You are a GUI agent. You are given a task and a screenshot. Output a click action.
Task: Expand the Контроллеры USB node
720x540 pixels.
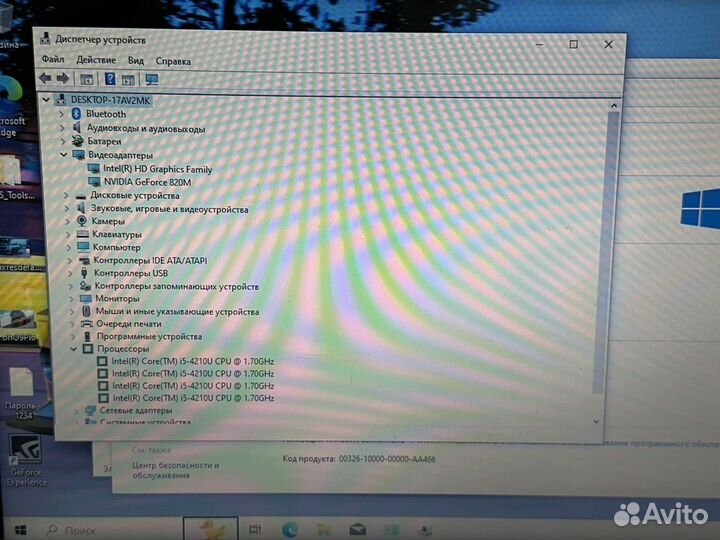pos(70,273)
